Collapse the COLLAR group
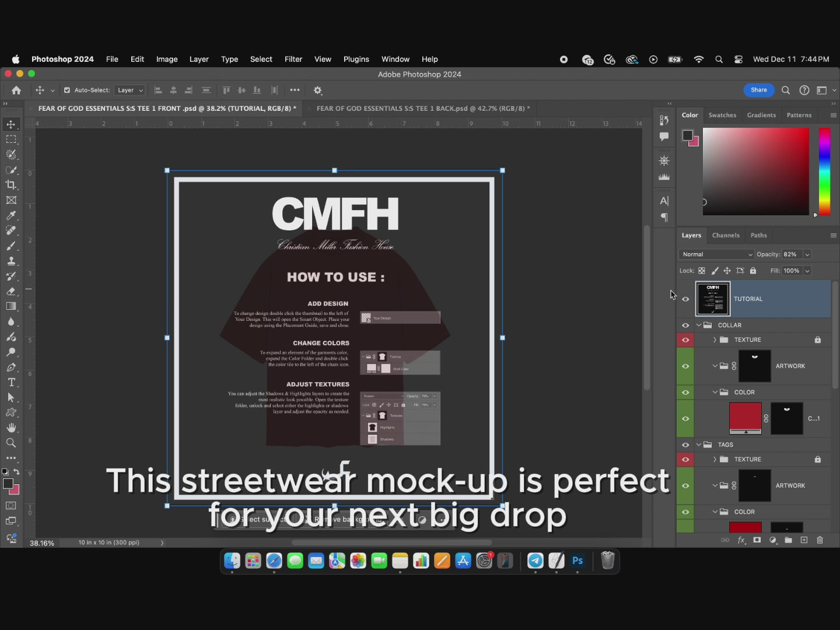This screenshot has height=630, width=840. [699, 325]
